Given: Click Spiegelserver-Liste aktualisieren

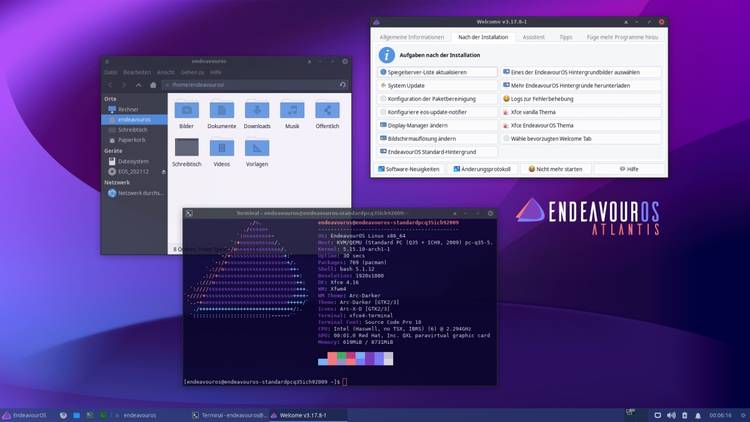Looking at the screenshot, I should 437,72.
